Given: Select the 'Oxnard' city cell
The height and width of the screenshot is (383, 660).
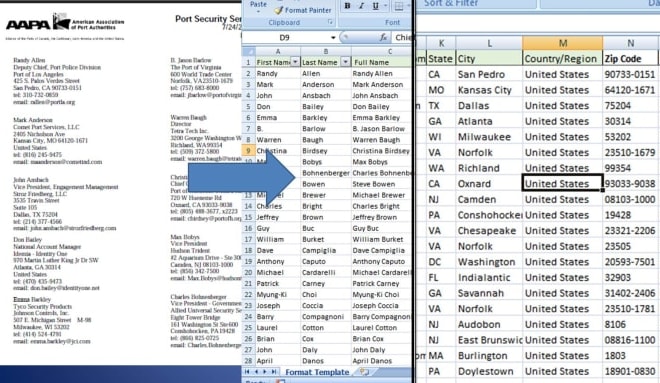Looking at the screenshot, I should tap(489, 184).
